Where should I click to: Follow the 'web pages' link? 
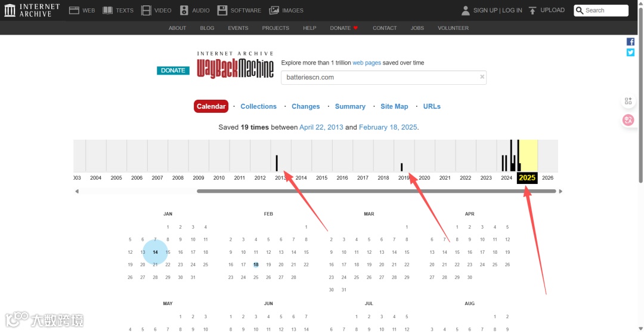(367, 63)
